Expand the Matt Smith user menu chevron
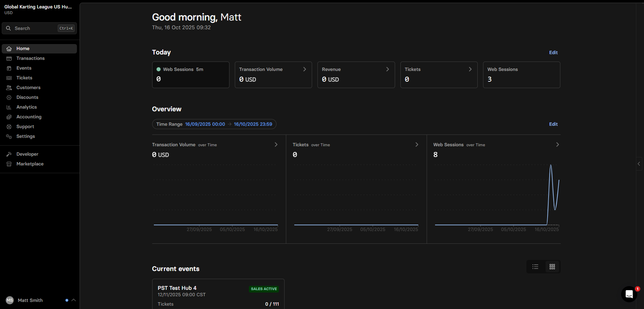This screenshot has height=309, width=644. [x=74, y=300]
